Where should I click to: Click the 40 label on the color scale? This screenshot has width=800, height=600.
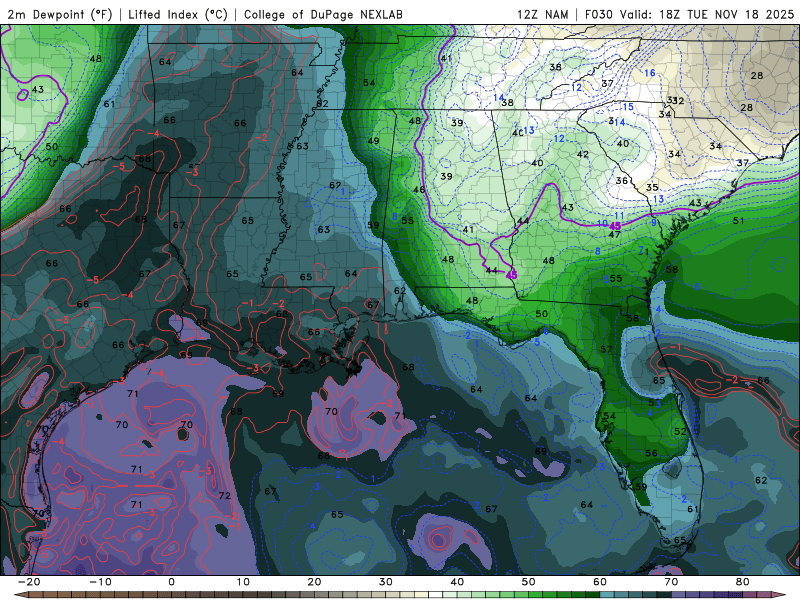(457, 582)
